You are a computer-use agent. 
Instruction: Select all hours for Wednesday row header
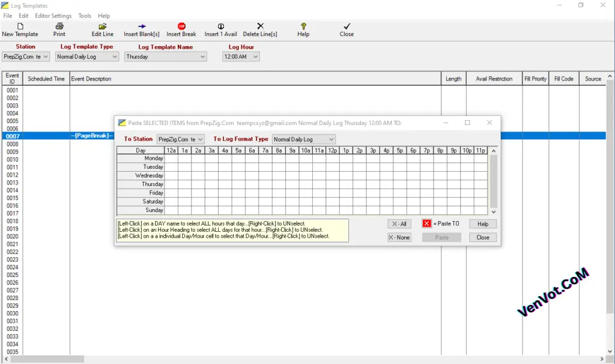[141, 176]
